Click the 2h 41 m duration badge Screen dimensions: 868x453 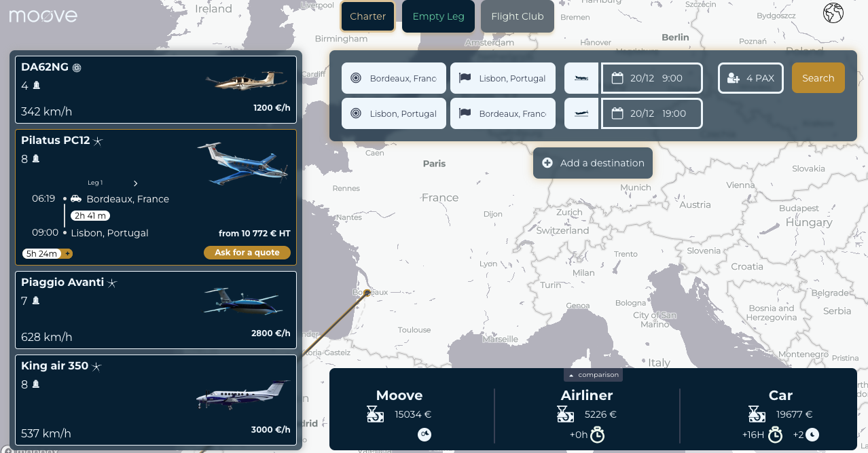tap(90, 216)
